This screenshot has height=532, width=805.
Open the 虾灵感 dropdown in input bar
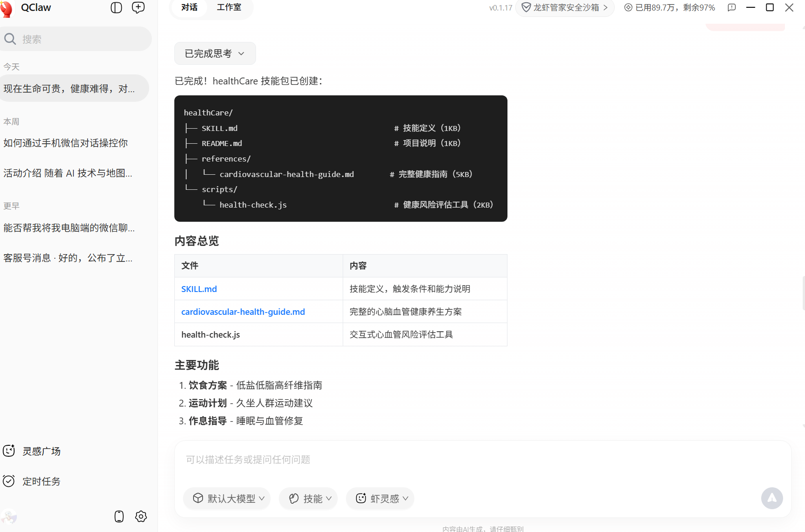(380, 498)
